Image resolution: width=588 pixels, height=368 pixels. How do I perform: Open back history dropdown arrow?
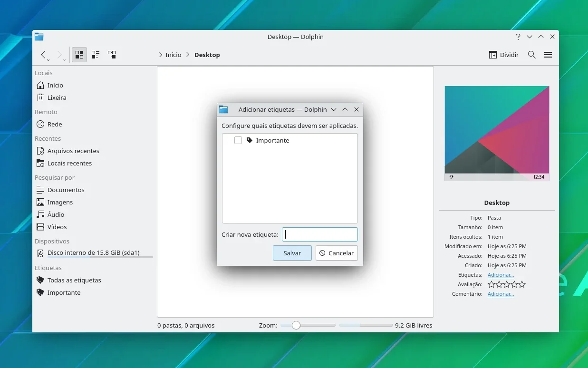[48, 60]
